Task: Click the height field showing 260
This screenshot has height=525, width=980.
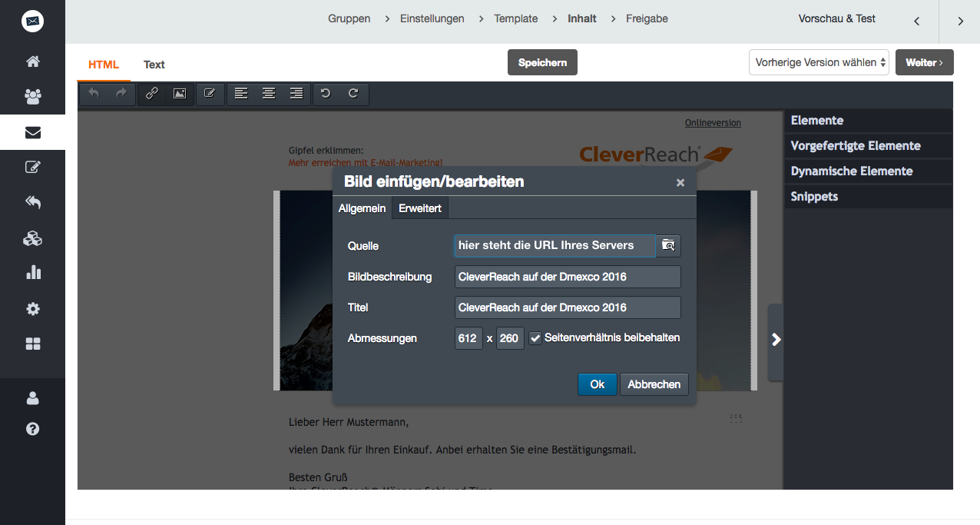Action: (x=510, y=338)
